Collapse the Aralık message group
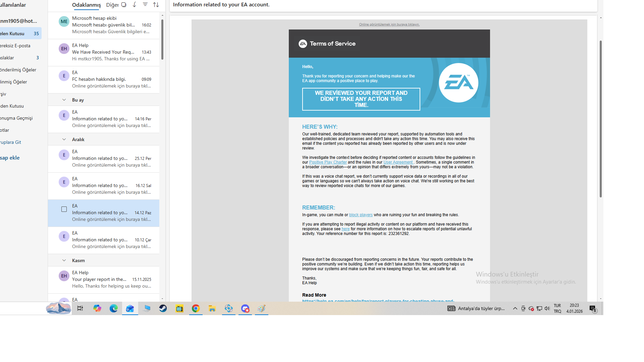644x362 pixels. click(64, 139)
